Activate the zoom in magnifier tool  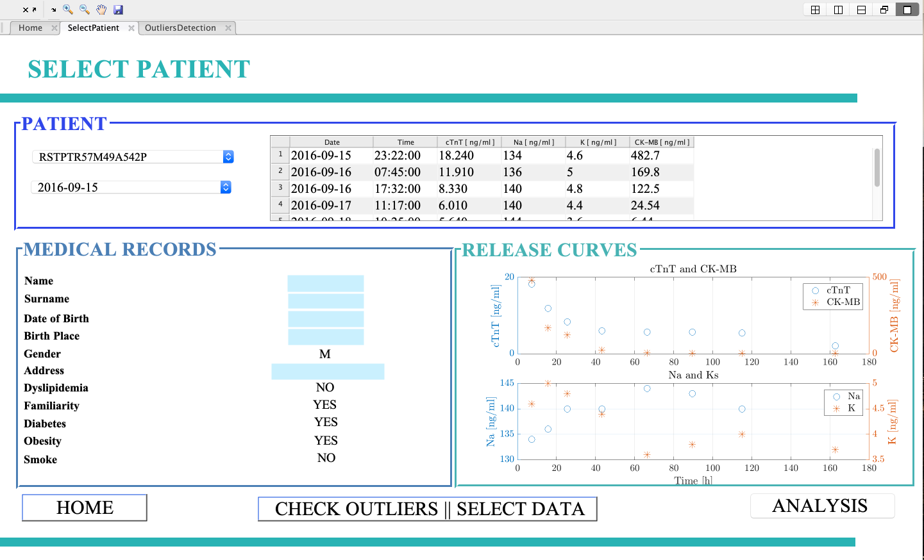[68, 10]
